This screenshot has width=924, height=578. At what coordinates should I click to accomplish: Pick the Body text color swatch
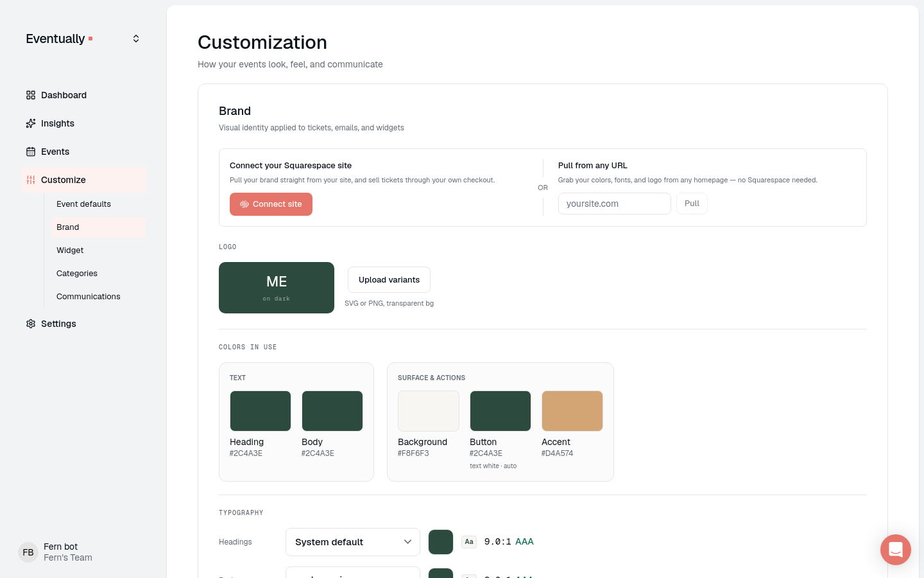click(x=332, y=411)
